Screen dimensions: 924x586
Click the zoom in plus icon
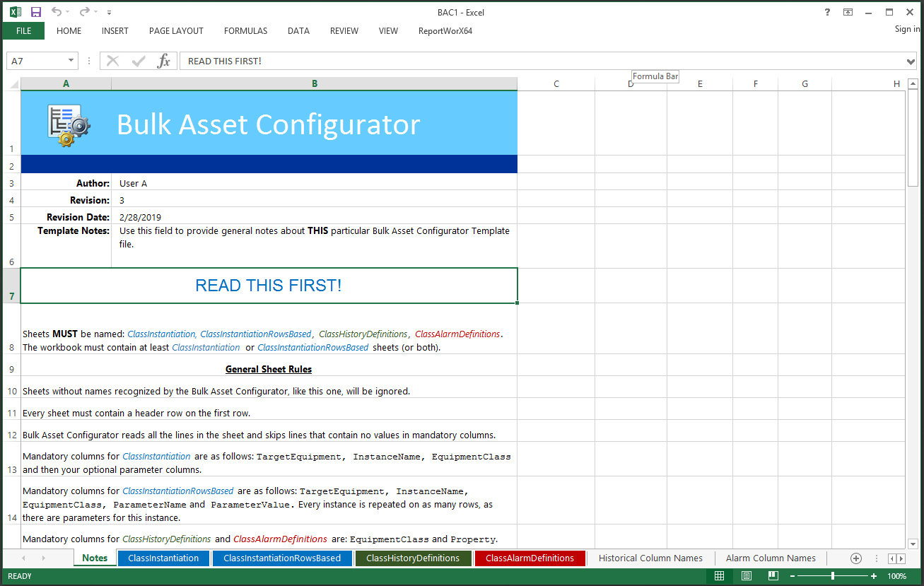coord(875,576)
